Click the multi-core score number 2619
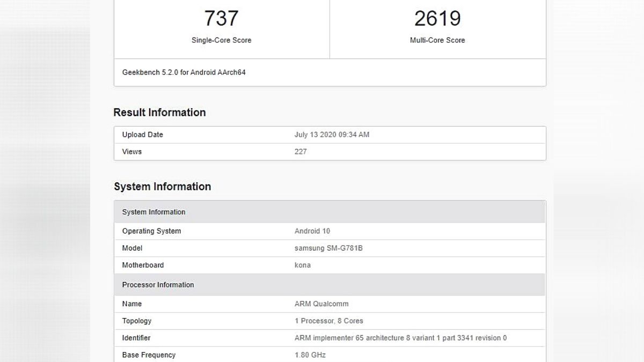The image size is (644, 362). point(437,19)
